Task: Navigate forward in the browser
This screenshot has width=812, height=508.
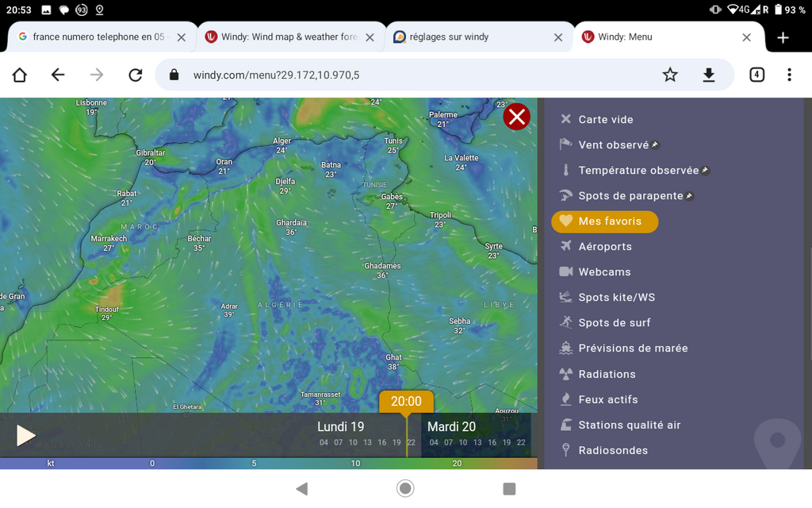Action: [96, 75]
